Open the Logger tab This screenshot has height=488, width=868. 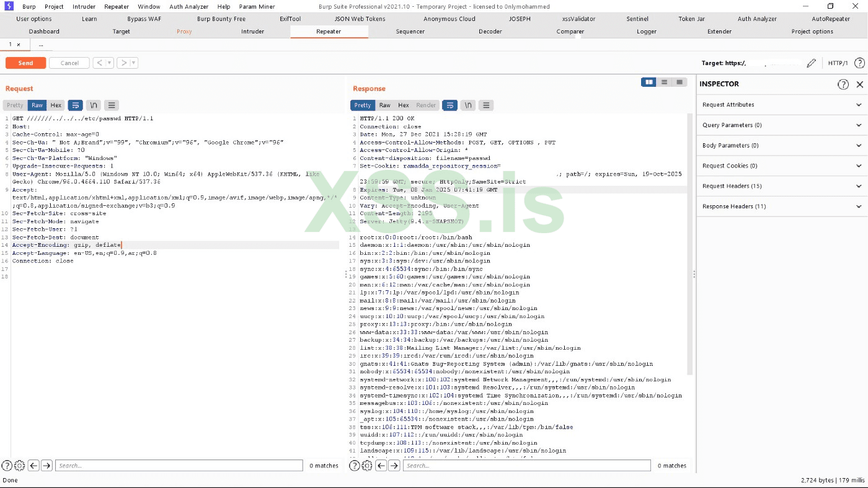click(x=647, y=32)
